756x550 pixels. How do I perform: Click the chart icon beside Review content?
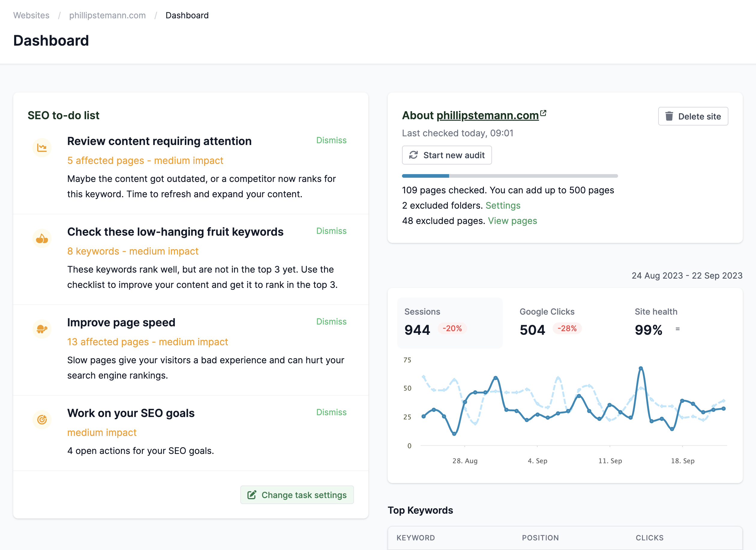pos(42,147)
